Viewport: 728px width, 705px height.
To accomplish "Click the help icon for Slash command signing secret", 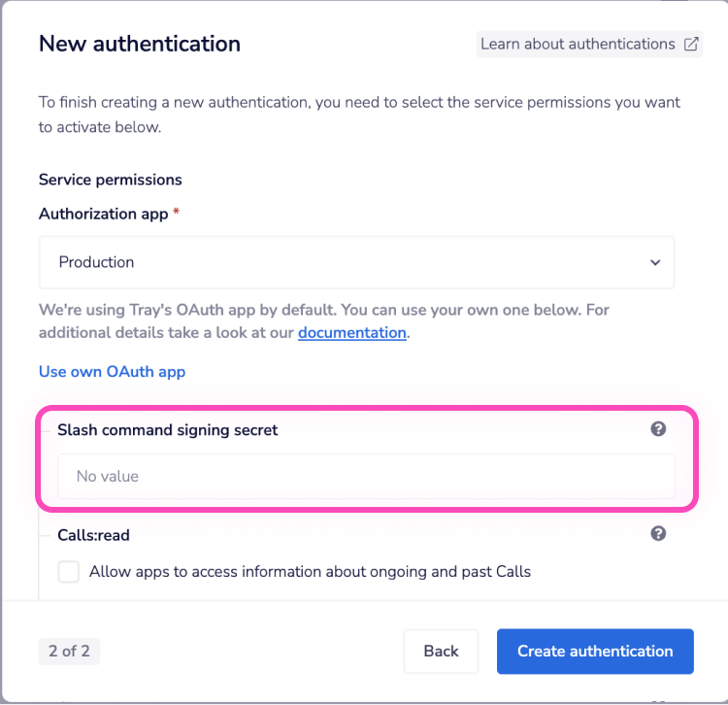I will click(658, 429).
